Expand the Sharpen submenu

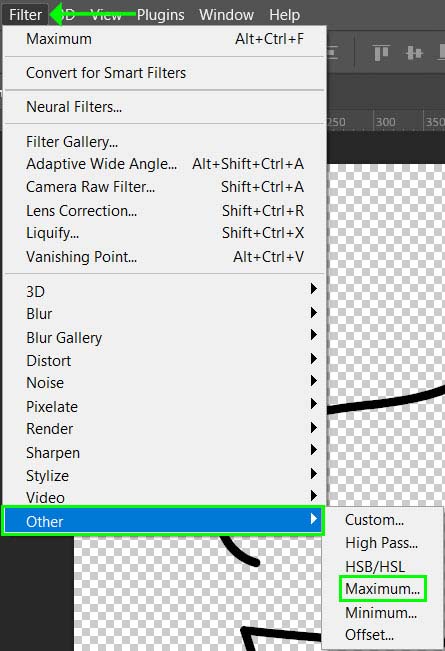coord(164,453)
